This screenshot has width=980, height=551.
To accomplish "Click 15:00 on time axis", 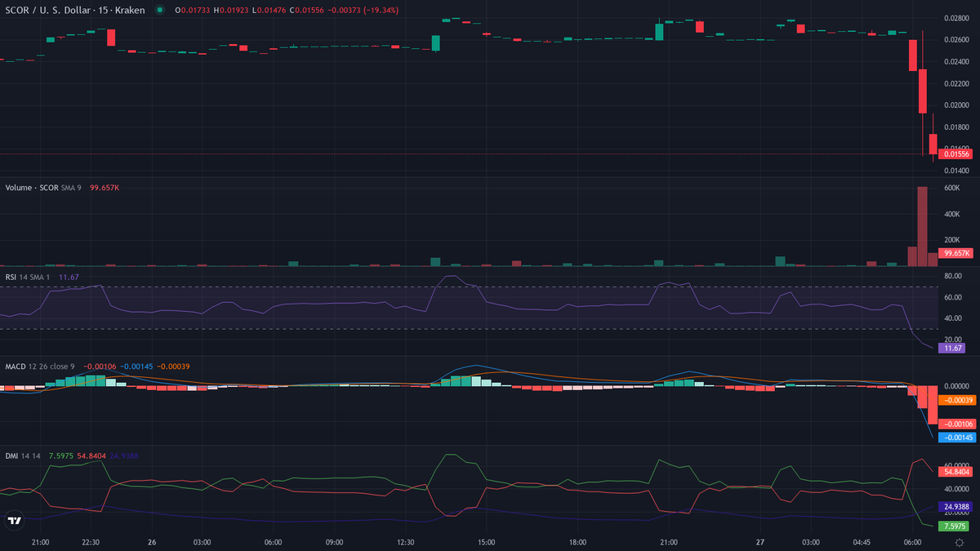I will [x=486, y=542].
